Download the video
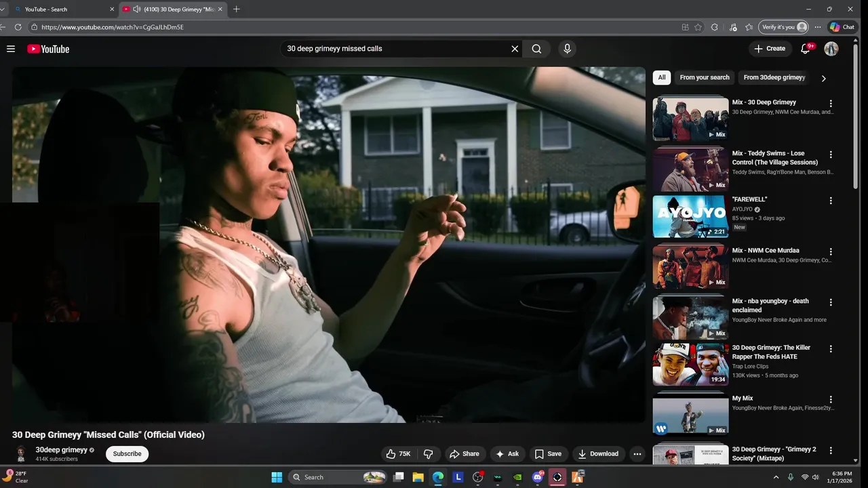The image size is (868, 488). (x=598, y=454)
